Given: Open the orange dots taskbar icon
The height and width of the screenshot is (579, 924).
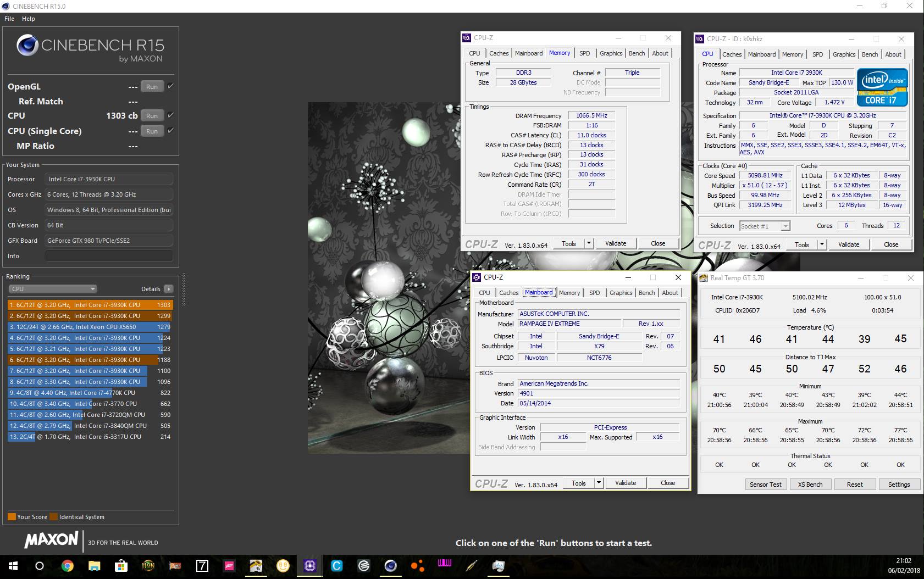Looking at the screenshot, I should pyautogui.click(x=418, y=565).
